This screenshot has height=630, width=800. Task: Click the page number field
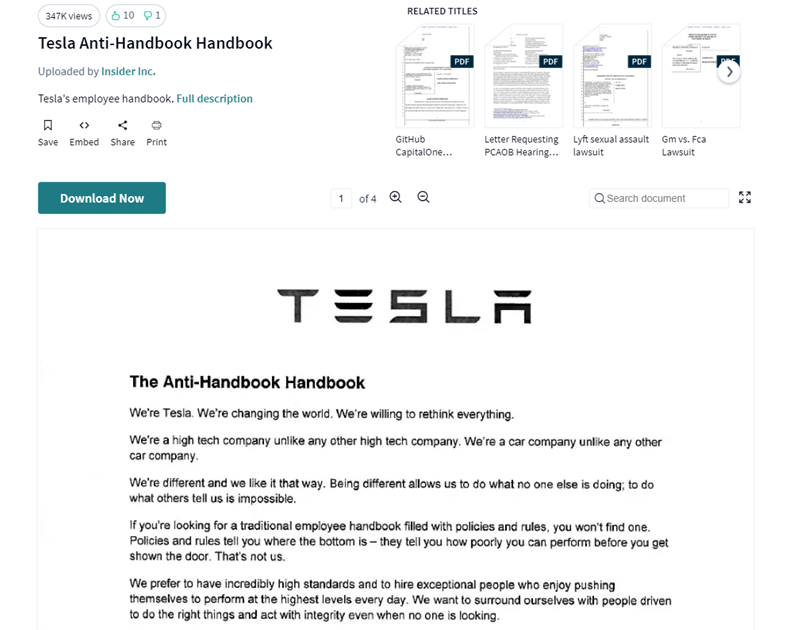341,198
